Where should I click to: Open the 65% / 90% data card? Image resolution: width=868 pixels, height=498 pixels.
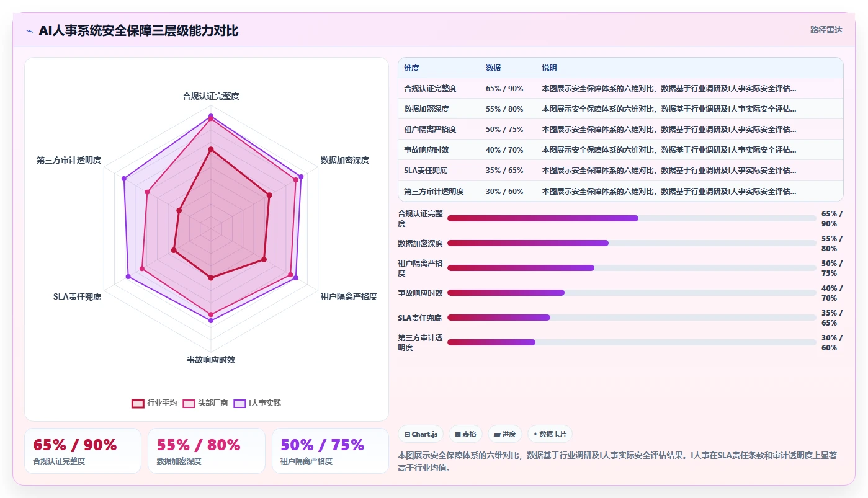83,451
